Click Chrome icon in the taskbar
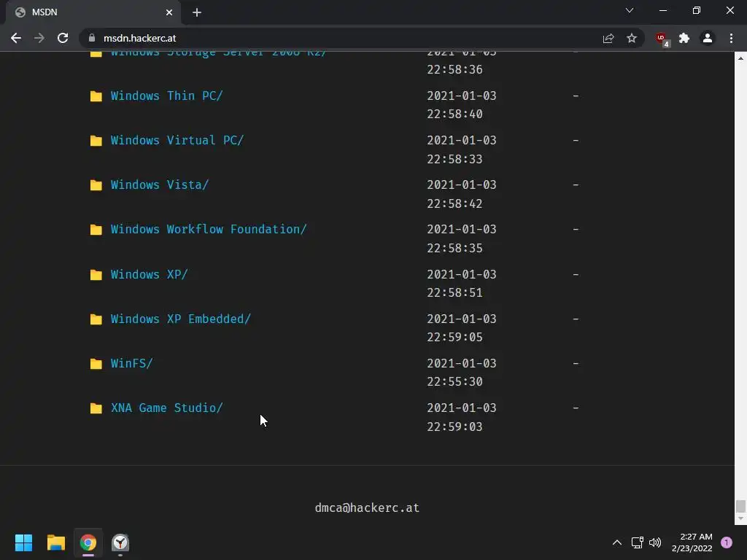Viewport: 747px width, 560px height. (88, 542)
